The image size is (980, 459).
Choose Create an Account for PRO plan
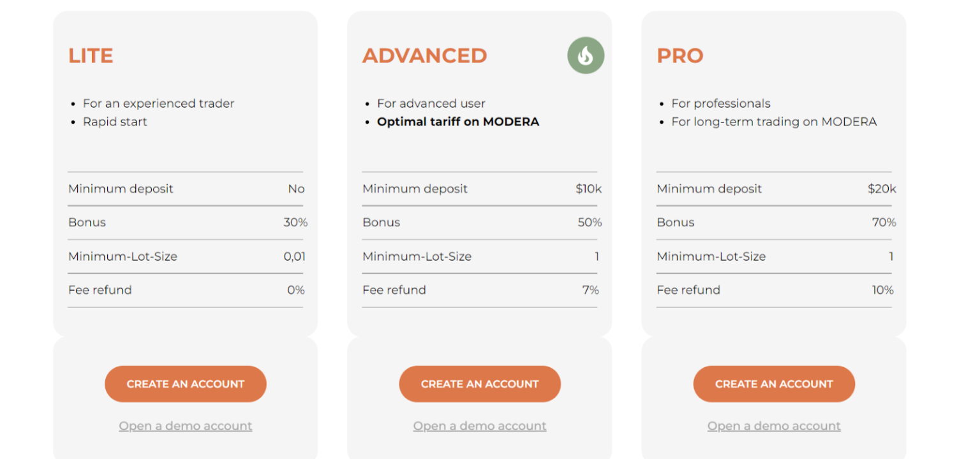[773, 384]
